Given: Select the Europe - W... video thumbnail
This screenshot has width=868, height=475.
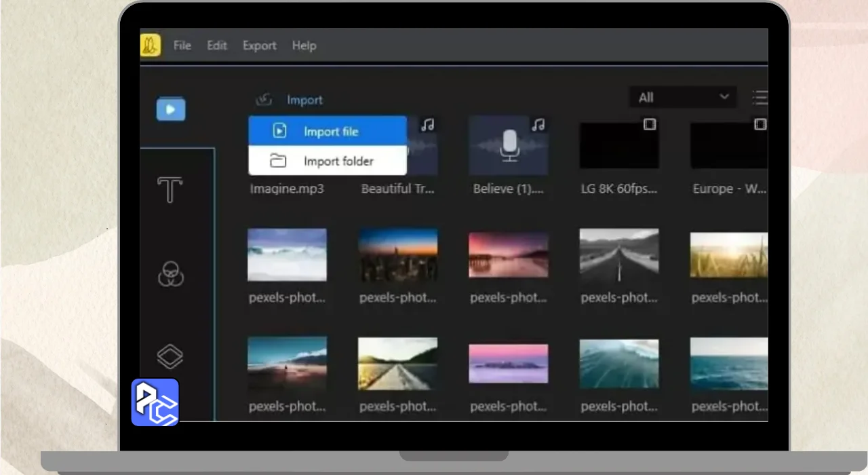Looking at the screenshot, I should (729, 145).
